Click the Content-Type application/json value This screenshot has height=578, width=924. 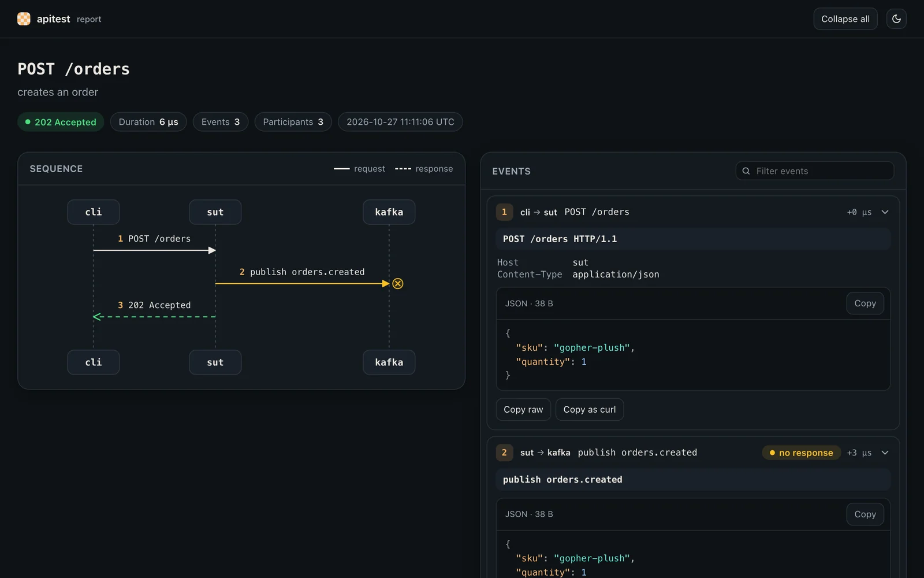[x=616, y=275]
